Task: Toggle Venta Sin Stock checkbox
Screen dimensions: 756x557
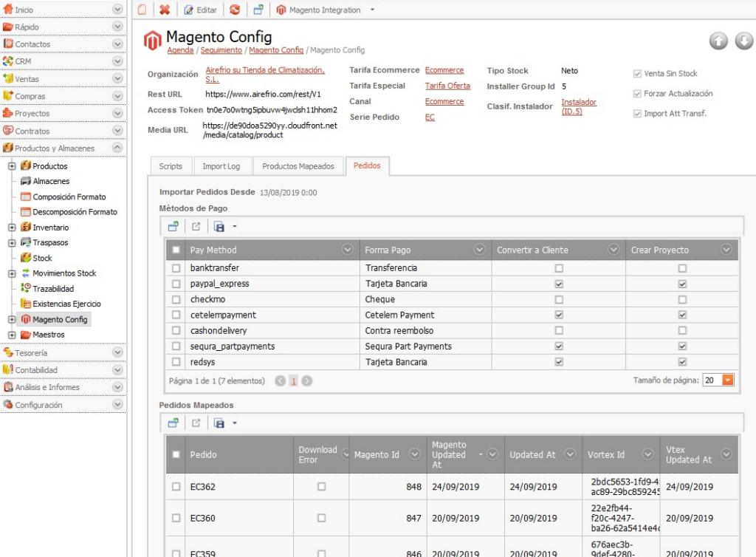Action: pyautogui.click(x=637, y=74)
